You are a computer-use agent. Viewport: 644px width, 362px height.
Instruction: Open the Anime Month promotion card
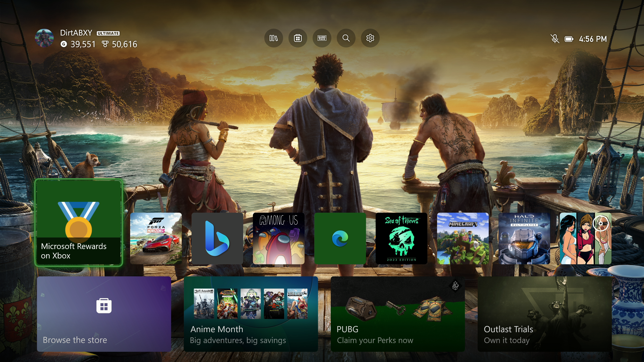[x=251, y=314]
